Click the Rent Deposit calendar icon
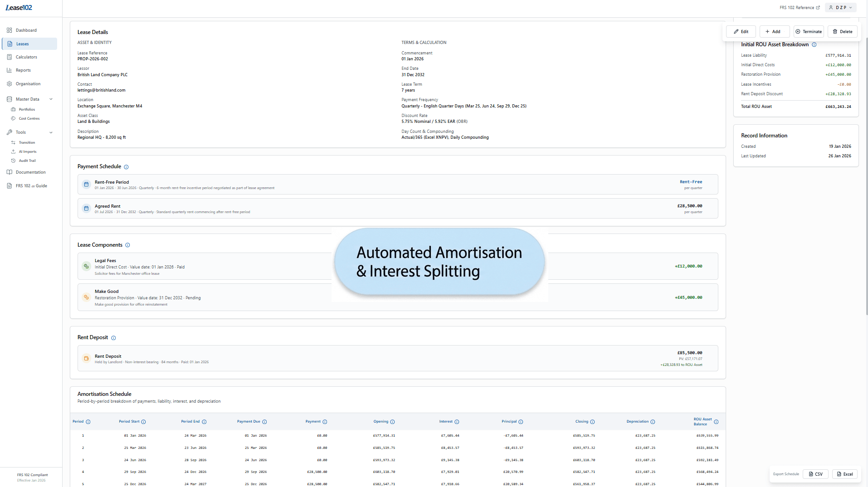 (x=86, y=358)
